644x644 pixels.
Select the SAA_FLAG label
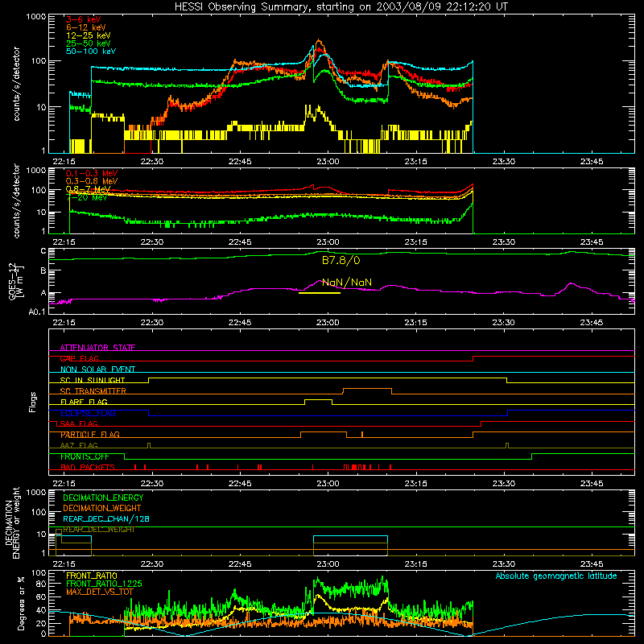pos(79,424)
